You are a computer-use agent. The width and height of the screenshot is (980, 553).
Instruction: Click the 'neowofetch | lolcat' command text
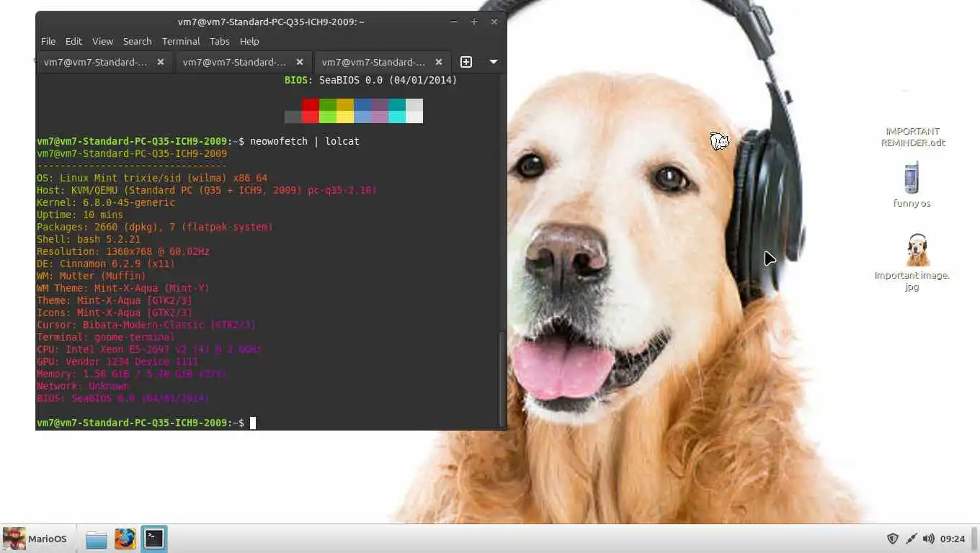click(305, 141)
